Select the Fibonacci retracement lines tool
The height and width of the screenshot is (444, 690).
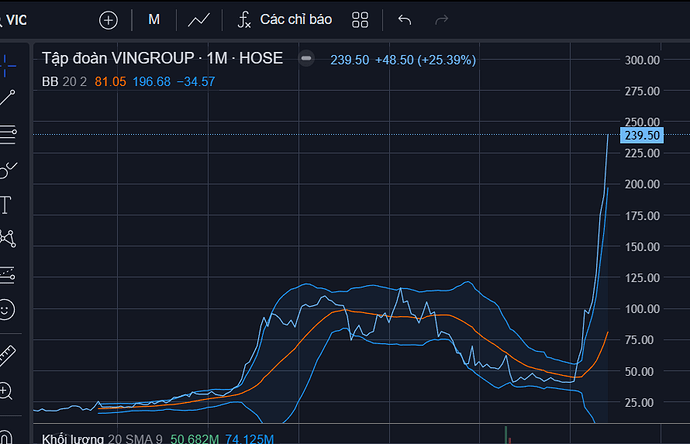[8, 134]
